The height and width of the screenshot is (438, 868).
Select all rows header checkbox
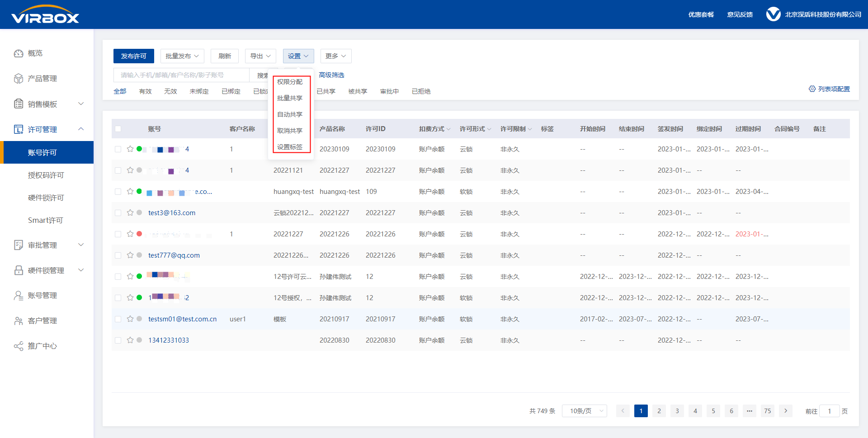point(118,129)
